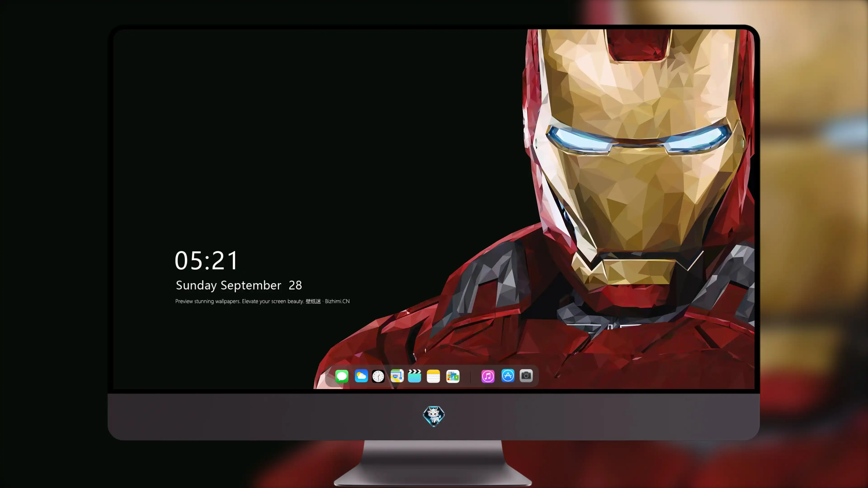The height and width of the screenshot is (488, 868).
Task: Open the Messages app in the dock
Action: tap(342, 376)
